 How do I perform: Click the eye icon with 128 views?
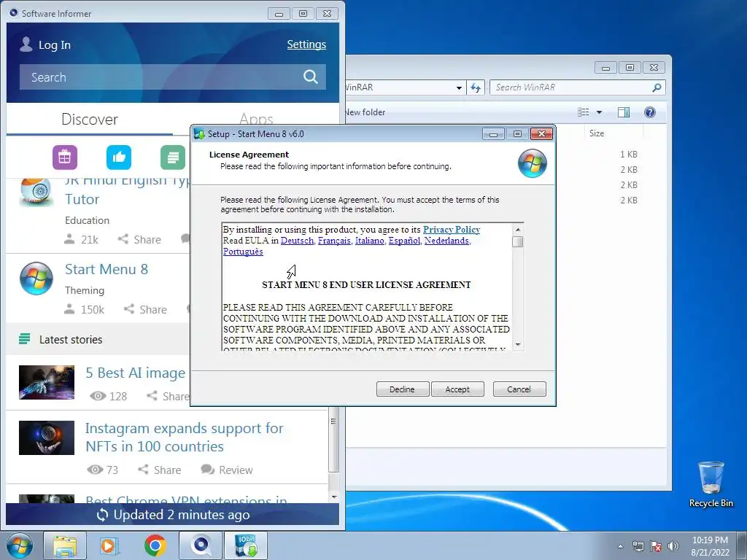(x=98, y=396)
